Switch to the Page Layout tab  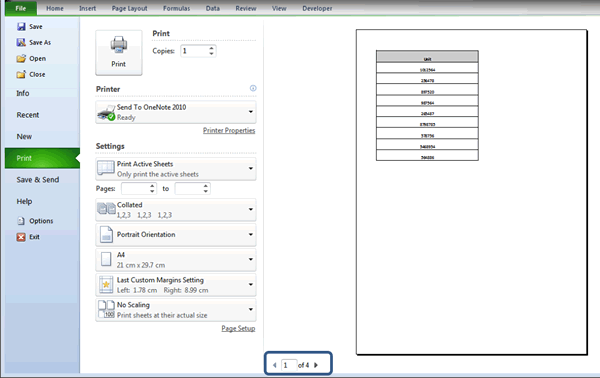pyautogui.click(x=129, y=8)
